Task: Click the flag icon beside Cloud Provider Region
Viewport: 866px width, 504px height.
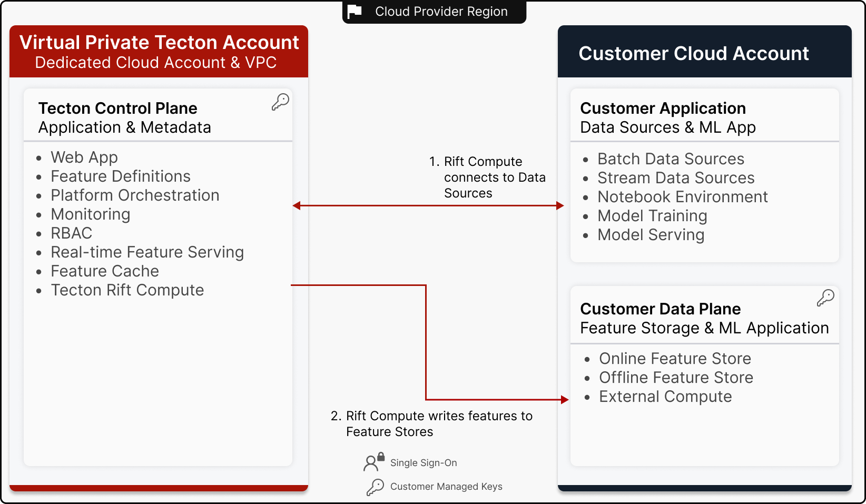Action: [x=355, y=11]
